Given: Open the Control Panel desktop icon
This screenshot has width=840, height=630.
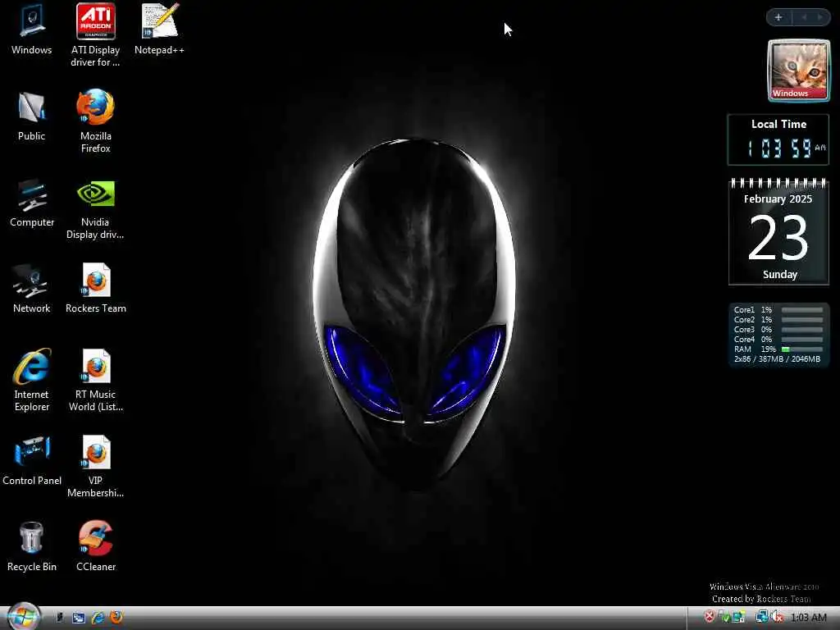Looking at the screenshot, I should [32, 461].
